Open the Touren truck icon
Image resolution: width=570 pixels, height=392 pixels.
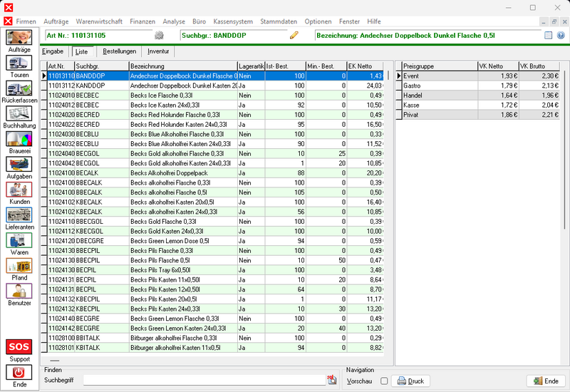pos(19,63)
